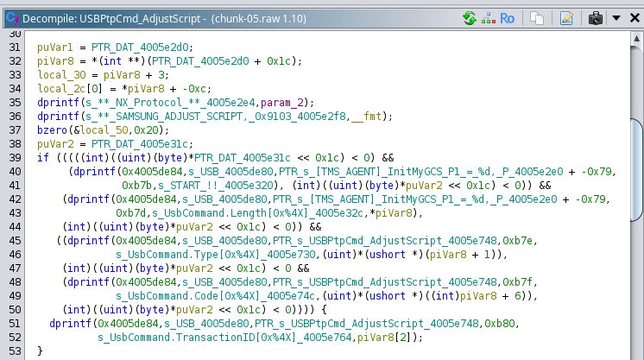Viewport: 644px width, 360px height.
Task: Click the edit/export notepad icon
Action: 566,18
